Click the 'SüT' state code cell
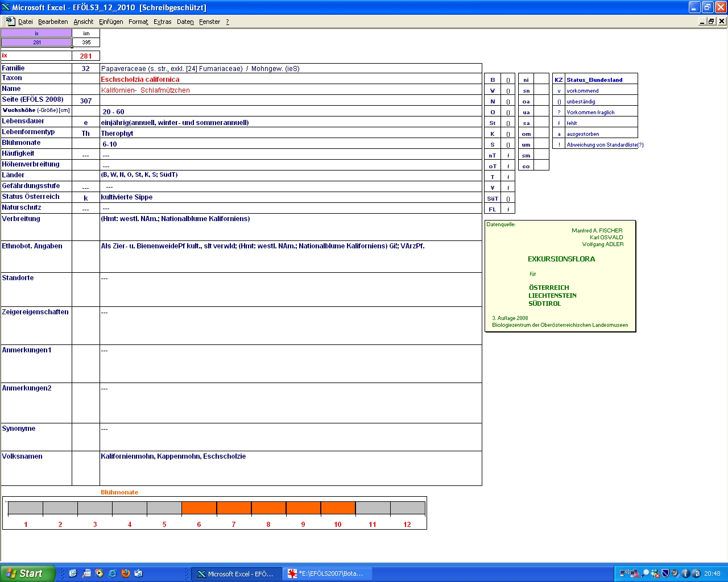 pyautogui.click(x=493, y=199)
